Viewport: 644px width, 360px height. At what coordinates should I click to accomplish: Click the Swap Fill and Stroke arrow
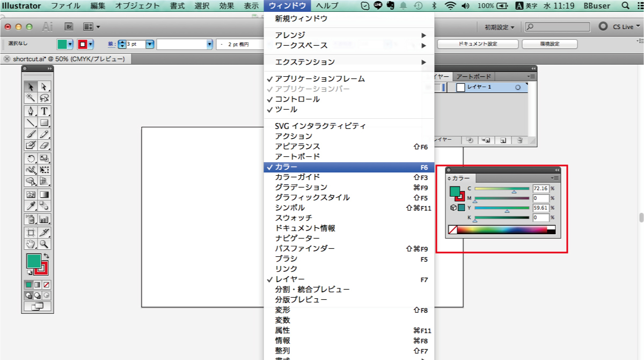[x=46, y=256]
